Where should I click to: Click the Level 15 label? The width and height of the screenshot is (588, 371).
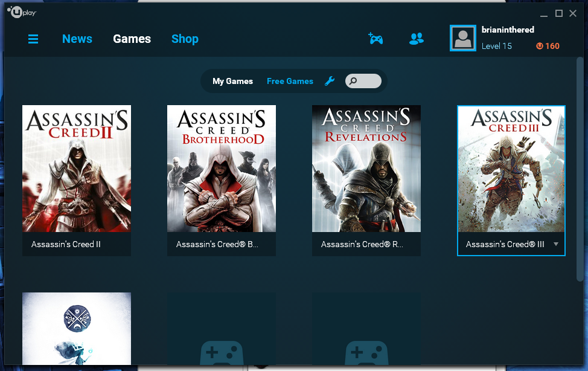(496, 46)
